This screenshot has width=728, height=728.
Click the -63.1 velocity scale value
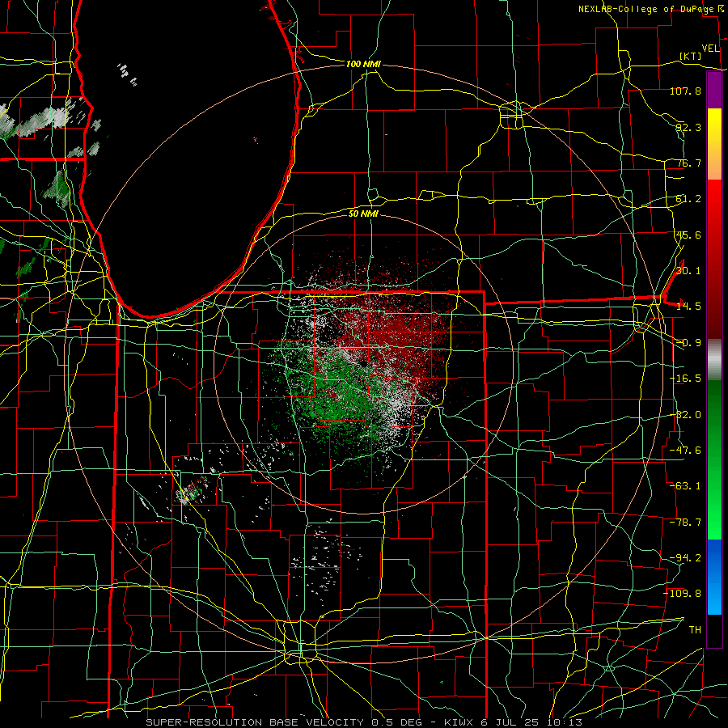pos(685,486)
